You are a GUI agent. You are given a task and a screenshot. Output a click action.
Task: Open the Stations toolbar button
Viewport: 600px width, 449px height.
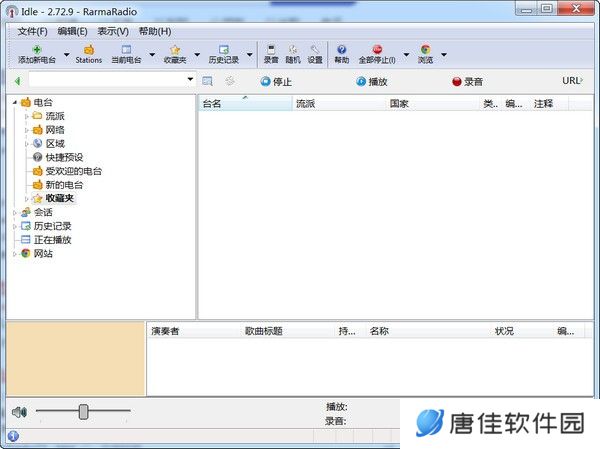coord(88,54)
